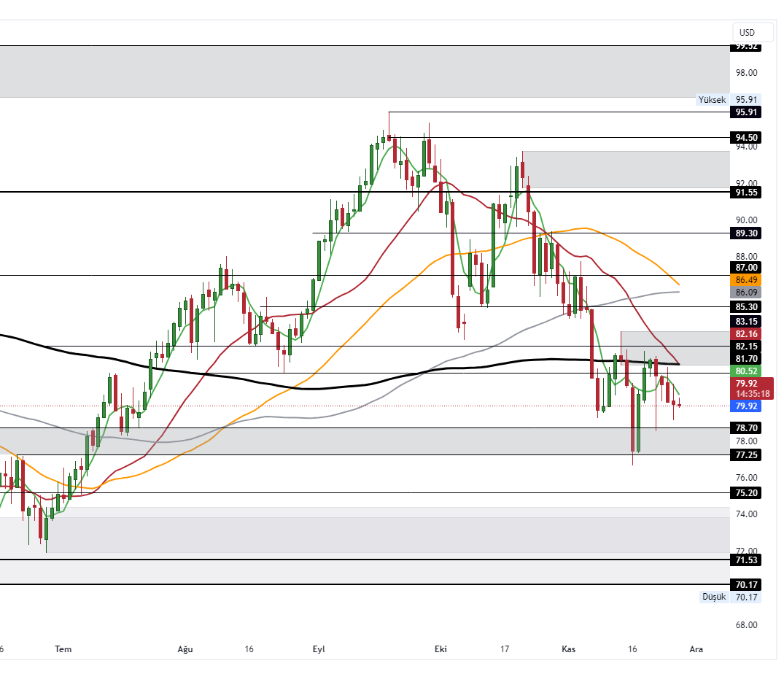Viewport: 784px width, 685px height.
Task: Select the 91.55 horizontal level label
Action: click(x=745, y=193)
